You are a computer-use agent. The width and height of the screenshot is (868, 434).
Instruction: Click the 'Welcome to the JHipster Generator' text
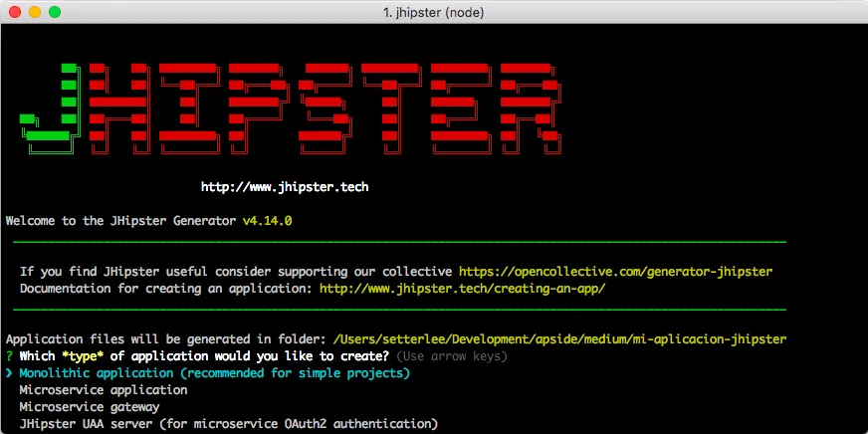pos(120,221)
